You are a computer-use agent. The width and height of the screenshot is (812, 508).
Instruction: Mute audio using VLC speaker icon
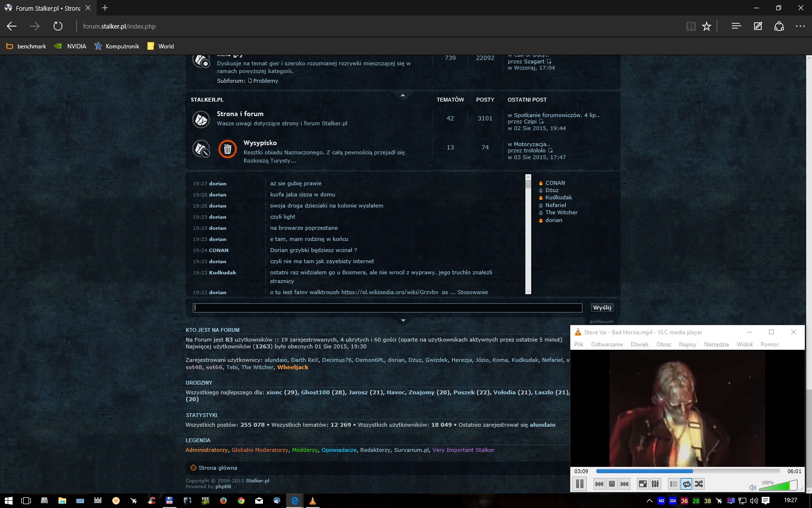pos(753,487)
